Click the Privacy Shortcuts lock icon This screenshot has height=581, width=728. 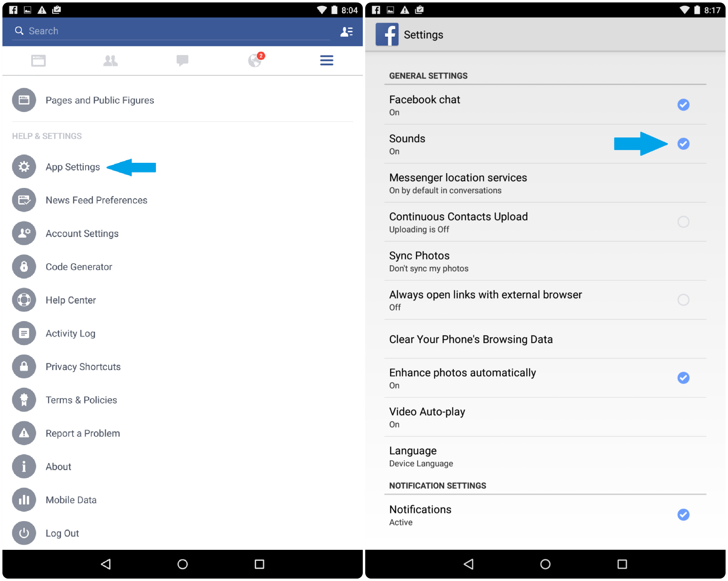click(24, 366)
